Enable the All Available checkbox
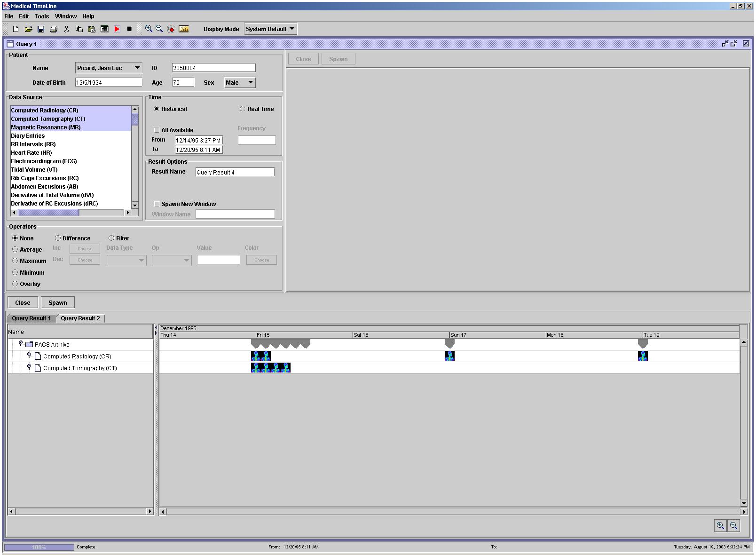 tap(157, 130)
